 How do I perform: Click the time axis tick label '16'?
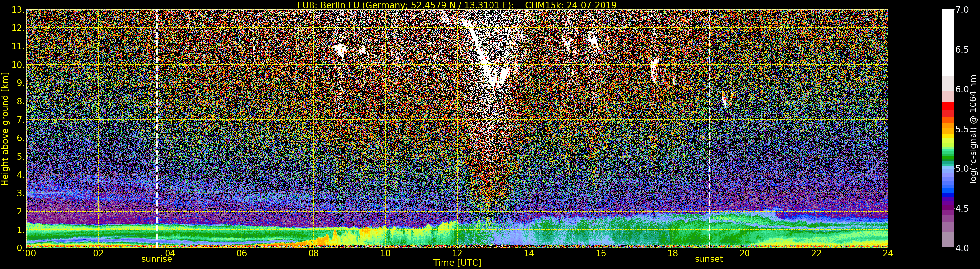click(x=601, y=253)
